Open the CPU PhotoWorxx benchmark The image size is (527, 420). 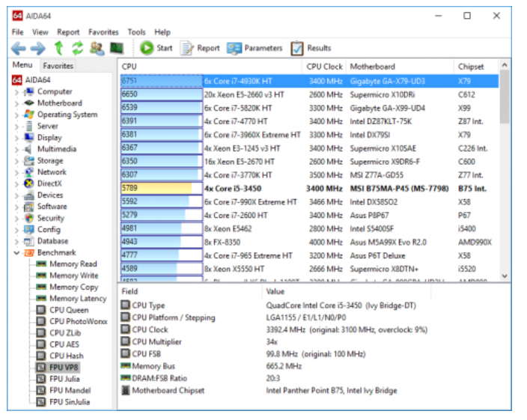coord(73,322)
